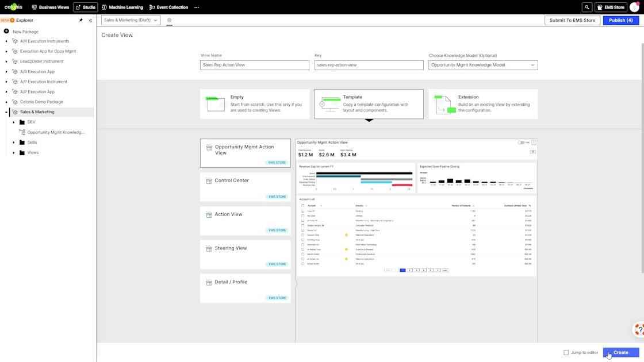Choose the Detail / Profile template
The width and height of the screenshot is (644, 362).
click(245, 288)
